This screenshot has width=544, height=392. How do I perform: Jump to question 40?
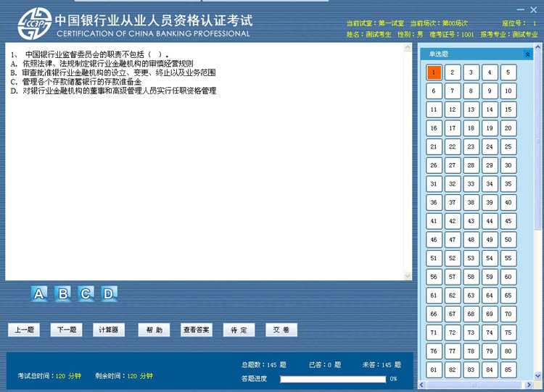(x=508, y=202)
